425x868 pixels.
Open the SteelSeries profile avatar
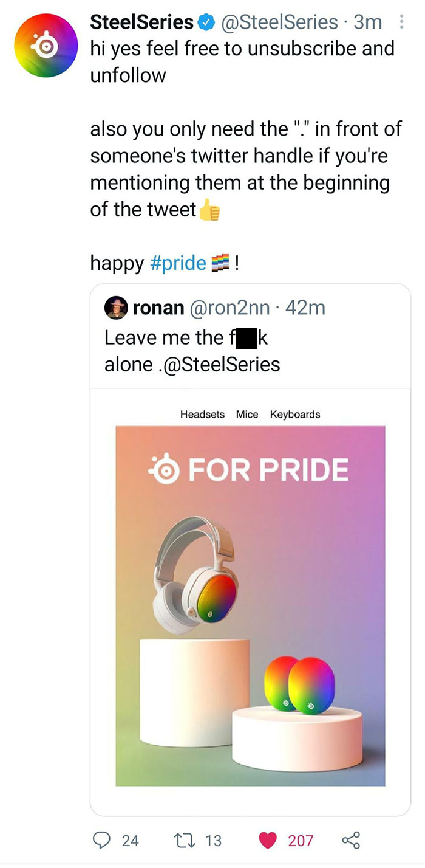click(47, 47)
